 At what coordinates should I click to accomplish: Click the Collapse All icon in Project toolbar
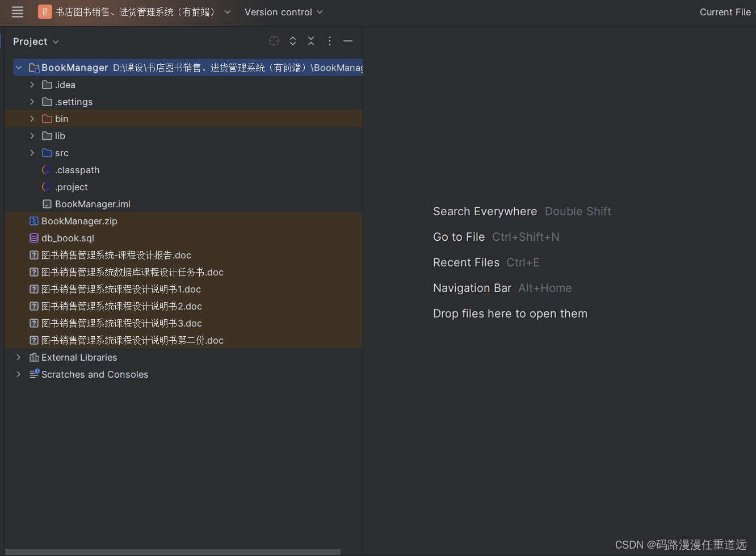pos(311,41)
